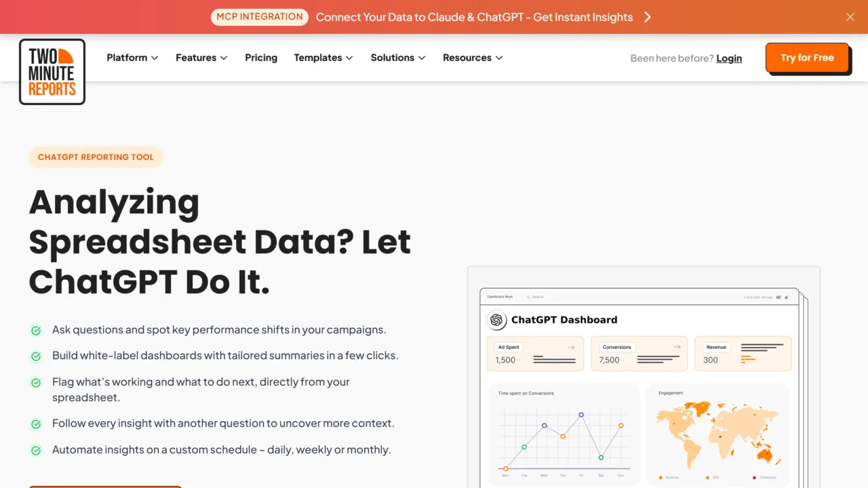This screenshot has width=868, height=488.
Task: Click the Login link
Action: click(x=729, y=58)
